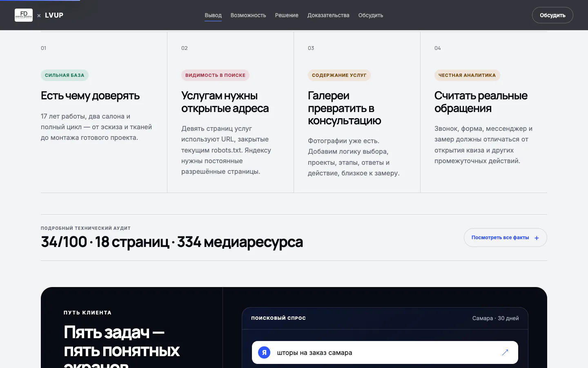Screen dimensions: 588x368
Task: Open the Решение navigation item
Action: click(x=287, y=15)
